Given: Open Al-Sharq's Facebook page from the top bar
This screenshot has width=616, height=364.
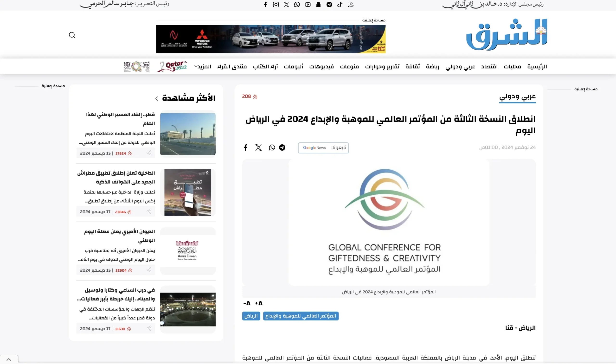Looking at the screenshot, I should click(x=265, y=4).
